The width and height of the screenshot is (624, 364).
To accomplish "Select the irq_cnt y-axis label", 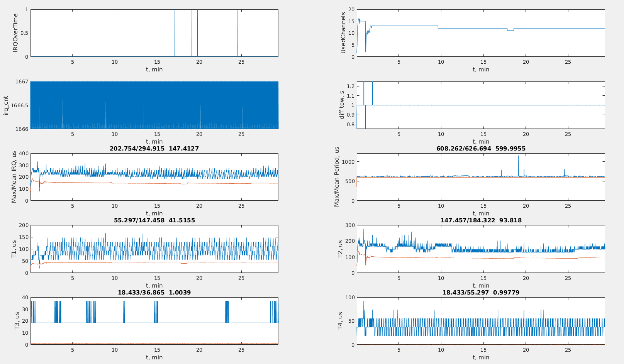I will click(x=5, y=105).
